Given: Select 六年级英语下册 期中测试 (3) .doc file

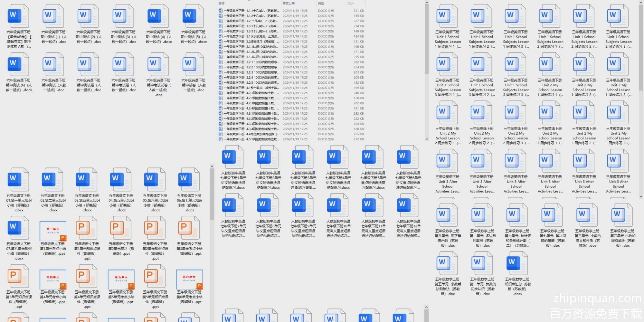Looking at the screenshot, I should tap(123, 24).
